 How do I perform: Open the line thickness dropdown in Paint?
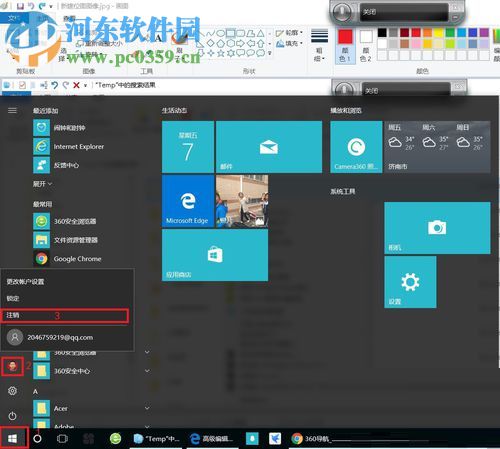click(319, 46)
